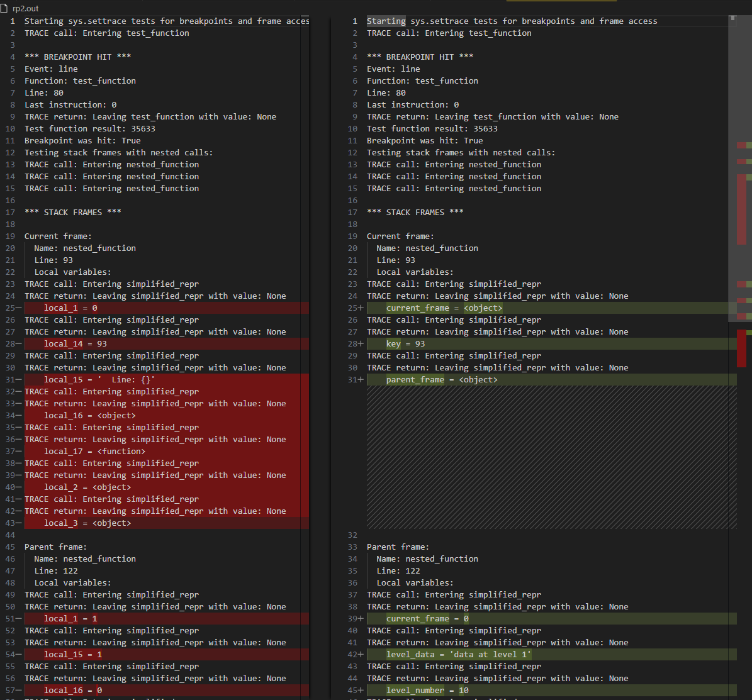The height and width of the screenshot is (700, 752).
Task: Click 'Parent frame:' on right pane line 33
Action: point(398,547)
